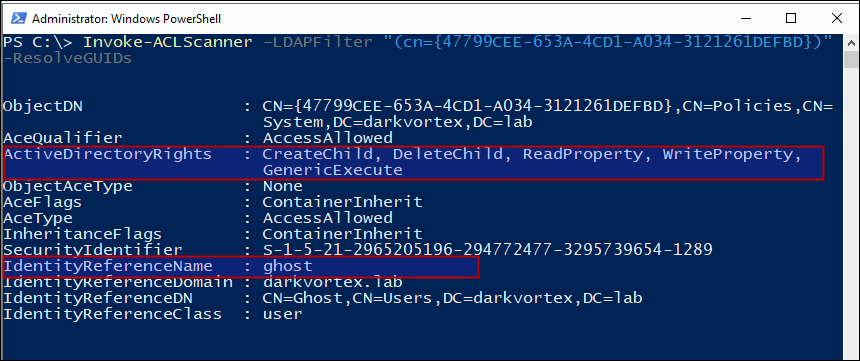Image resolution: width=860 pixels, height=361 pixels.
Task: Minimize the PowerShell window
Action: [745, 19]
